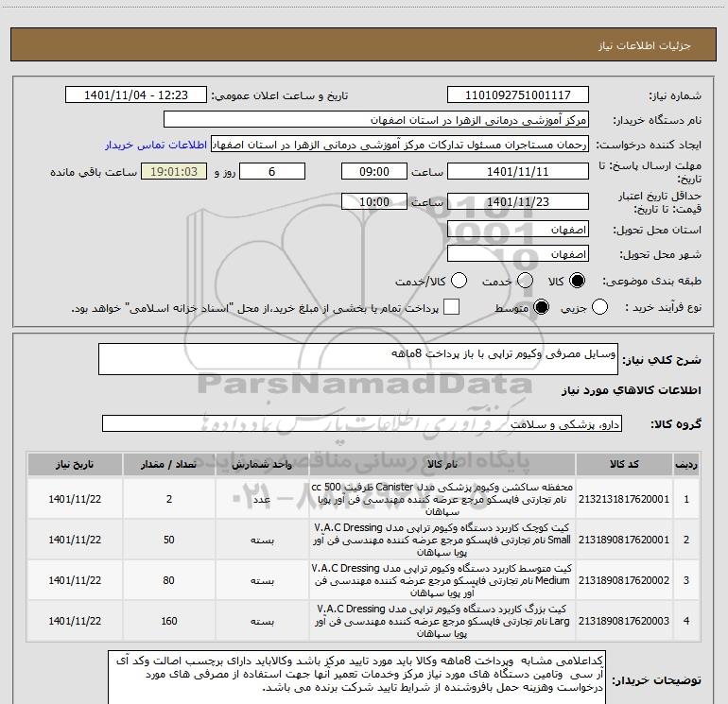The image size is (728, 704).
Task: Click the ردیف column header
Action: point(686,464)
